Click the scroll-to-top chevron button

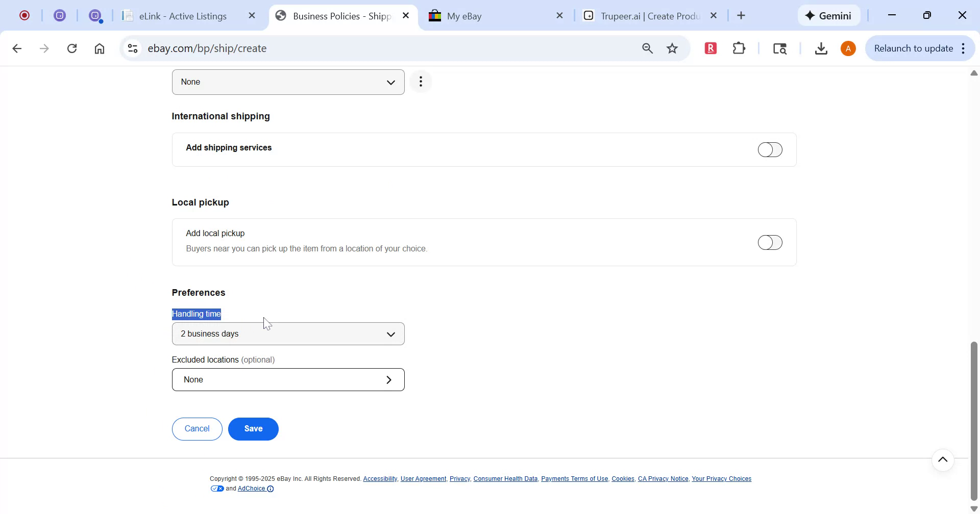943,459
